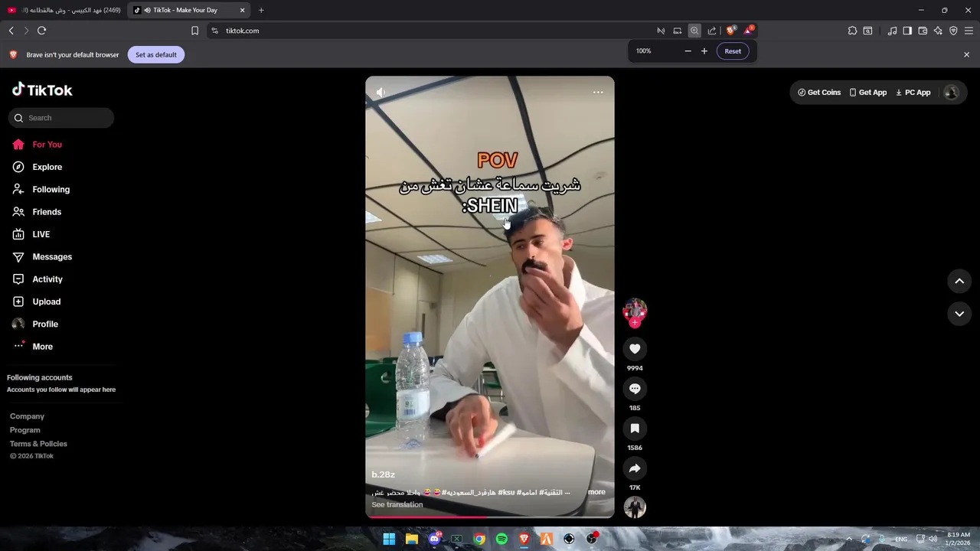980x551 pixels.
Task: Expand the Program footer section
Action: click(24, 430)
